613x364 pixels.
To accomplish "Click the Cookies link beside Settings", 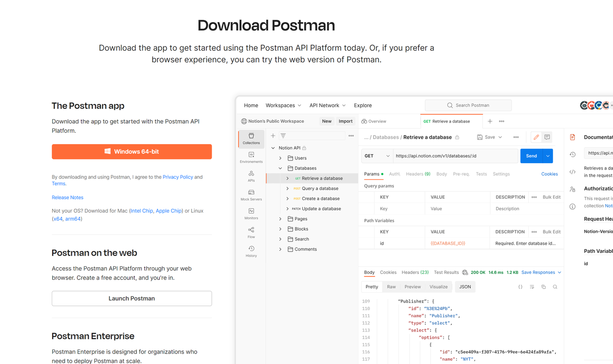I will pyautogui.click(x=549, y=174).
